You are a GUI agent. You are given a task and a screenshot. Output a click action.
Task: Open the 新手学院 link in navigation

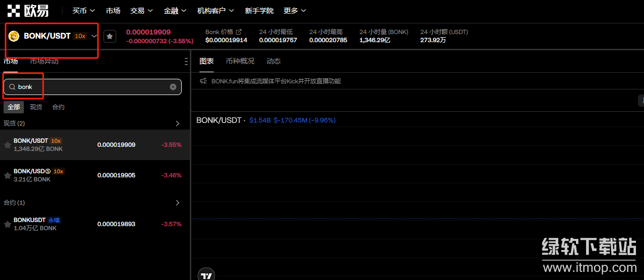pos(259,11)
